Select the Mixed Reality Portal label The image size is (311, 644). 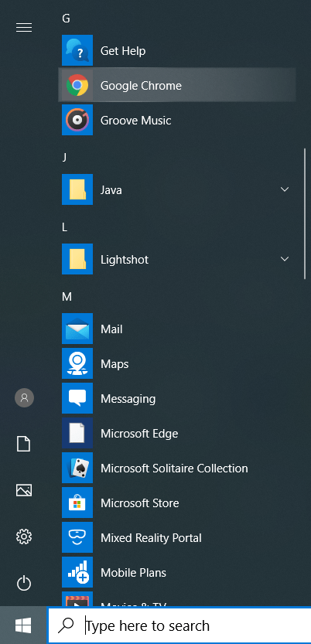pos(151,538)
